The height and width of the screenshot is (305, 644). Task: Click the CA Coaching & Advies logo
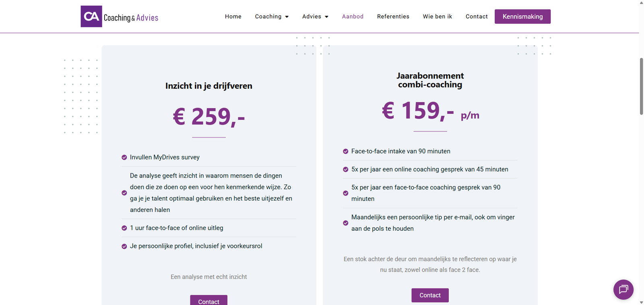click(x=120, y=16)
